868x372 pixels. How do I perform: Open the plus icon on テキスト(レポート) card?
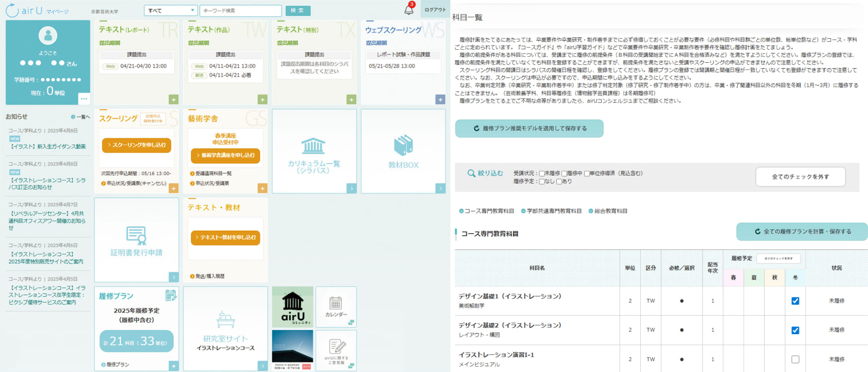pyautogui.click(x=174, y=99)
